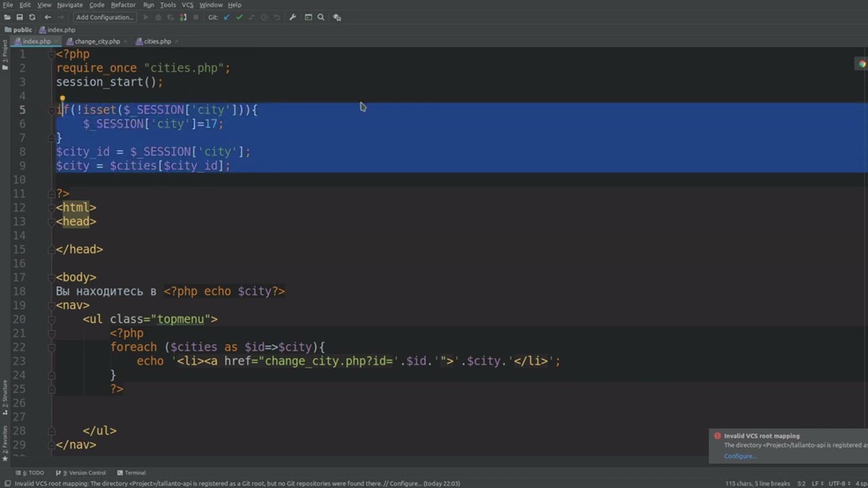
Task: Open Settings via the wrench icon
Action: [293, 17]
